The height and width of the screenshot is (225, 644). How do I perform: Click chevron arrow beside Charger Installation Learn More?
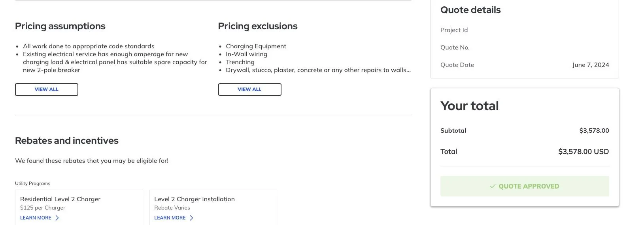(x=192, y=218)
